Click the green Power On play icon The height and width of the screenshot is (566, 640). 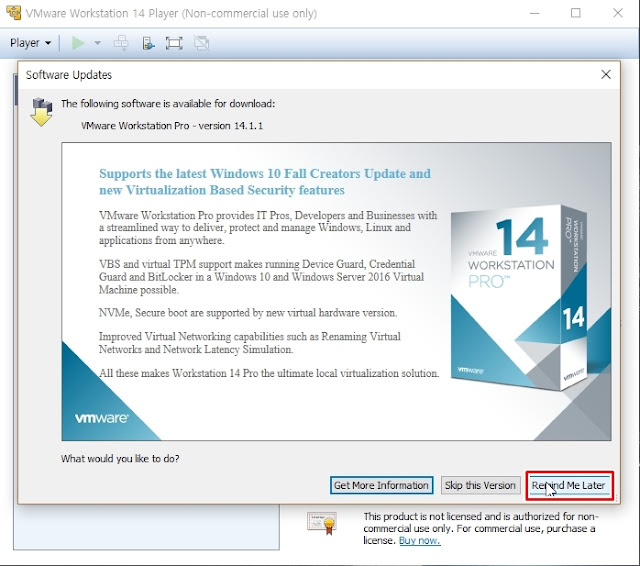click(78, 43)
